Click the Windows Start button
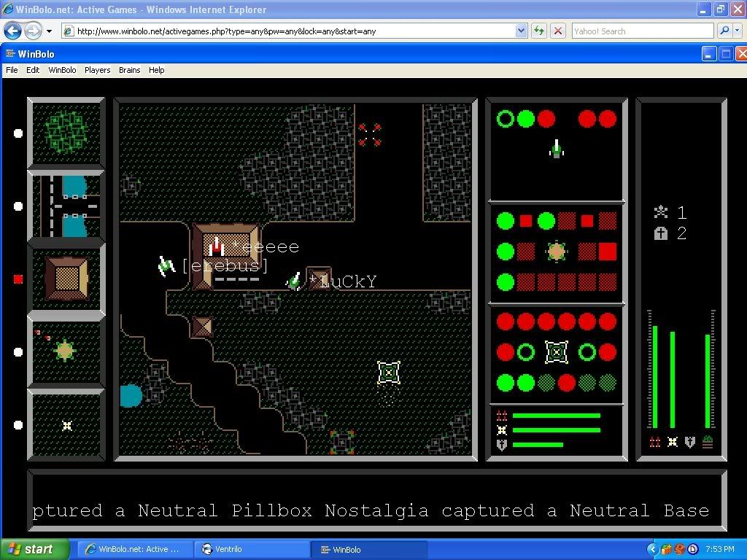The image size is (747, 560). coord(34,549)
